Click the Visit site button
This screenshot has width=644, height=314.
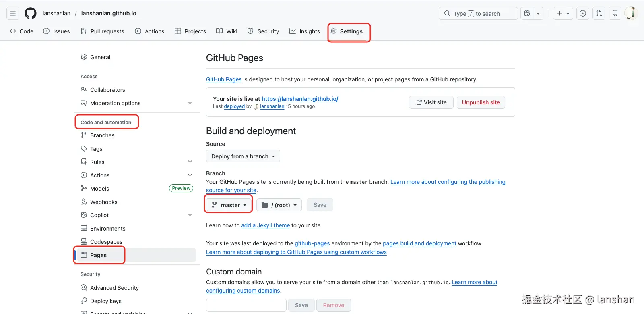point(431,102)
